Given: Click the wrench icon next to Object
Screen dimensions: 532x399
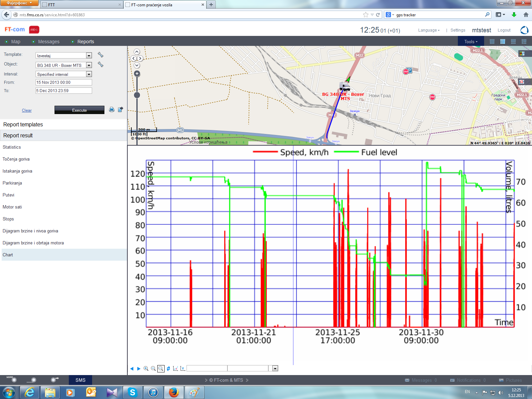Looking at the screenshot, I should [x=100, y=65].
